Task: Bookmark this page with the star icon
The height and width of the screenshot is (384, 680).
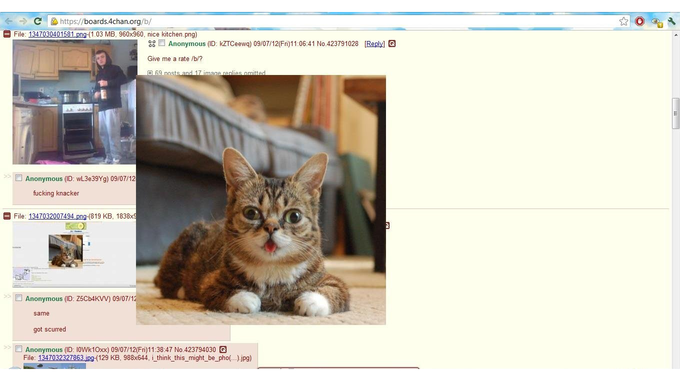Action: pos(623,21)
